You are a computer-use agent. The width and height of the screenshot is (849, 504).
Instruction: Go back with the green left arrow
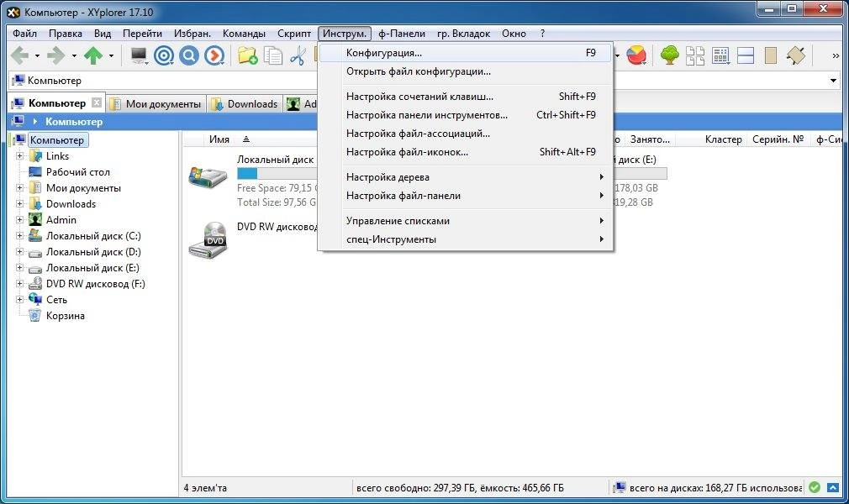pos(20,55)
